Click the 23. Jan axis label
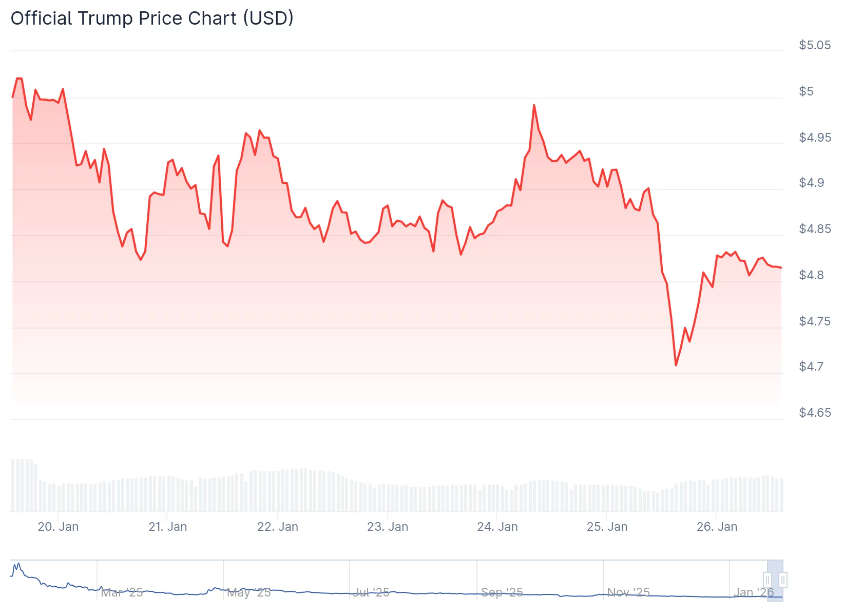 pyautogui.click(x=389, y=527)
